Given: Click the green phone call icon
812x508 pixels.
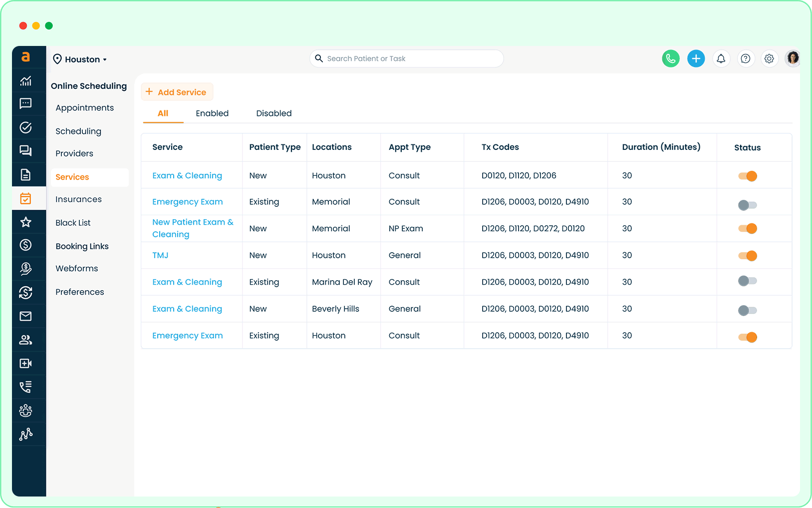Looking at the screenshot, I should pos(670,58).
